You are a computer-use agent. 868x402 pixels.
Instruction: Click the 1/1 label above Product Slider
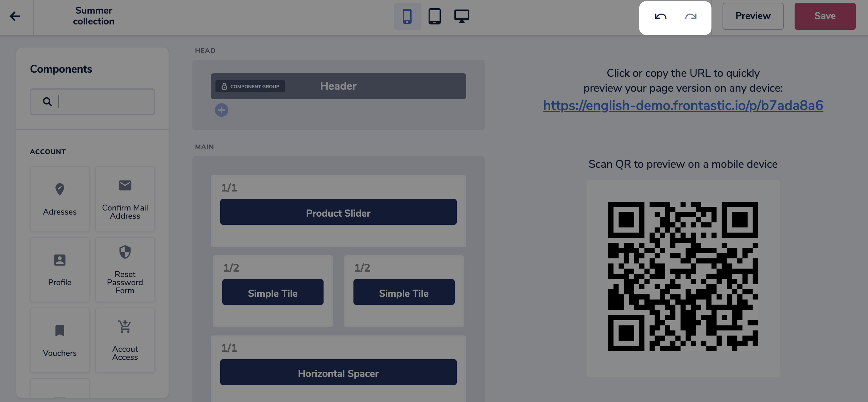229,188
